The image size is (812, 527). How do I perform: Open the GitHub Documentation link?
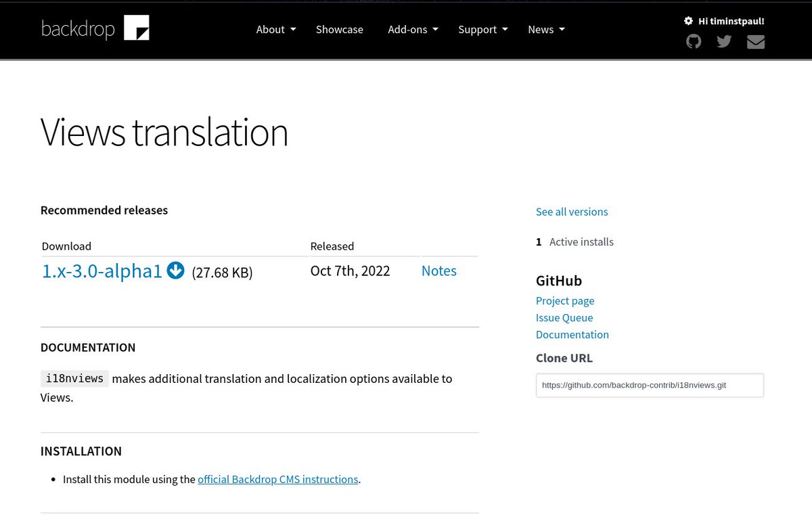[572, 334]
